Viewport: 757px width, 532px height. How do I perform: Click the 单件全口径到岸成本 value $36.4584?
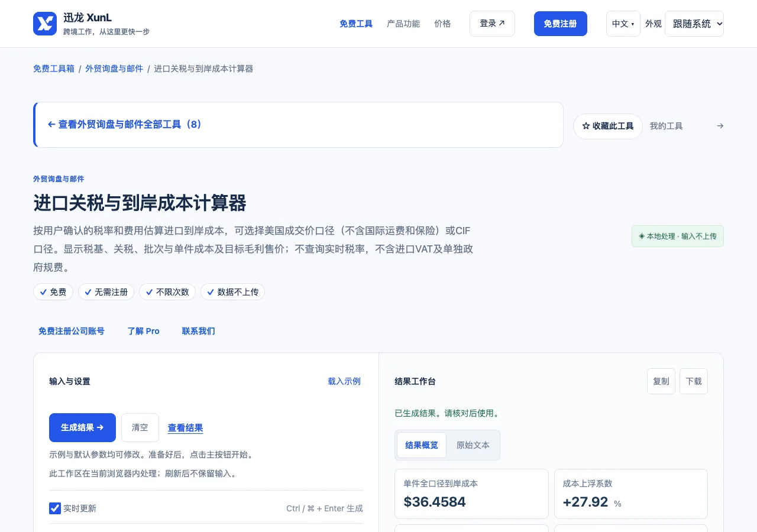[435, 502]
